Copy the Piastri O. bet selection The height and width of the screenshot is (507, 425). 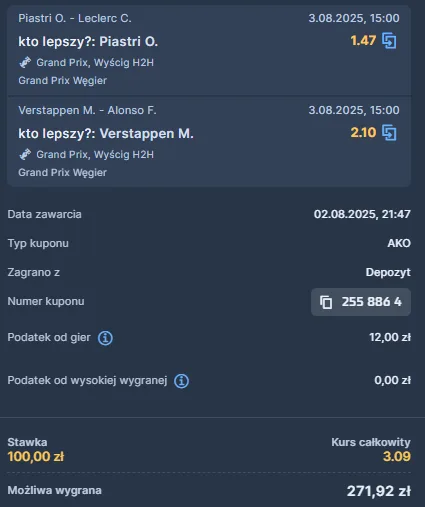point(389,41)
